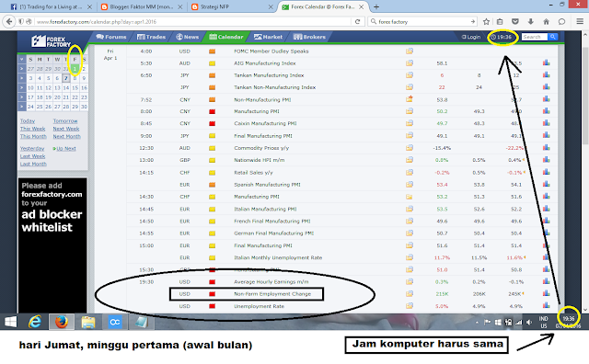The width and height of the screenshot is (589, 364).
Task: Open detail folder for Non-Farm Employment Change
Action: tap(410, 294)
